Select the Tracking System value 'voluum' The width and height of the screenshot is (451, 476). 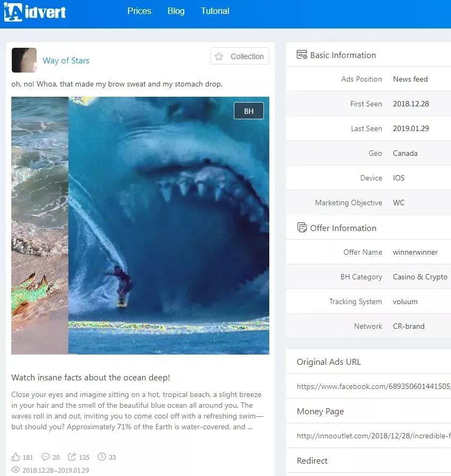405,301
